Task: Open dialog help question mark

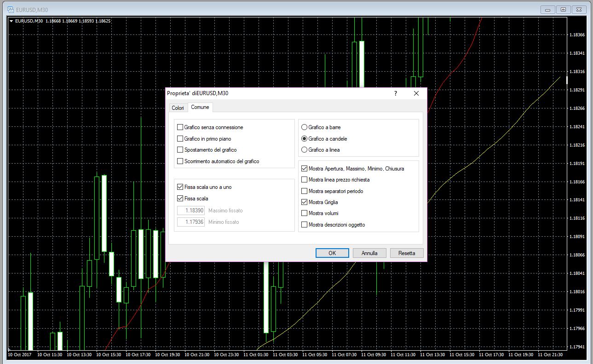Action: (395, 93)
